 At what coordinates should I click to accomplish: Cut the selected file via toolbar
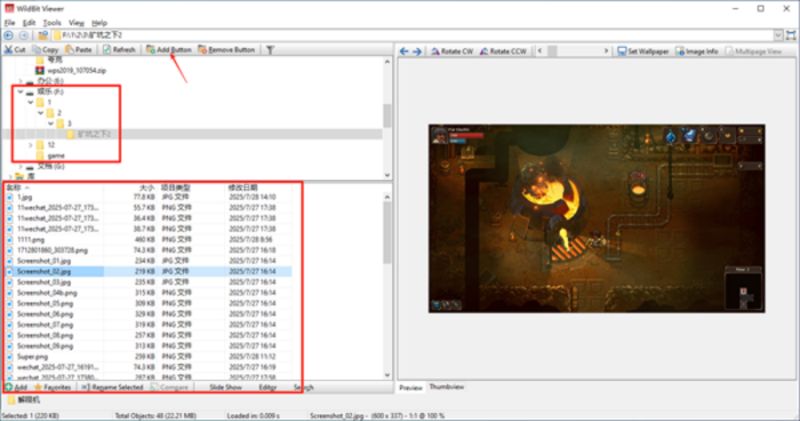tap(15, 49)
